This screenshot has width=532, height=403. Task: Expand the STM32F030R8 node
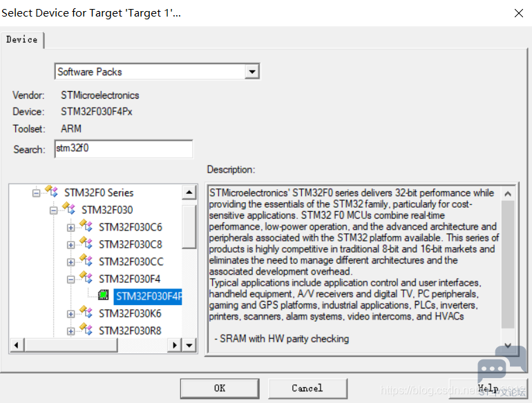click(x=71, y=331)
